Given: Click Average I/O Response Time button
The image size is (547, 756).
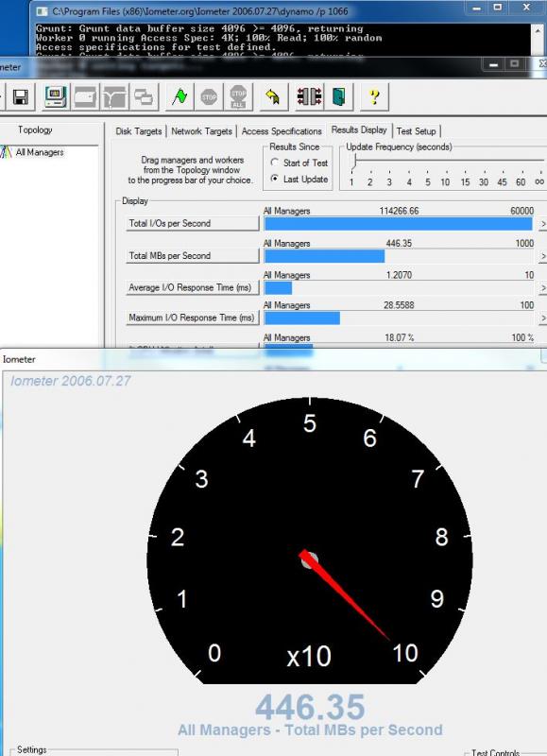Looking at the screenshot, I should pyautogui.click(x=193, y=288).
